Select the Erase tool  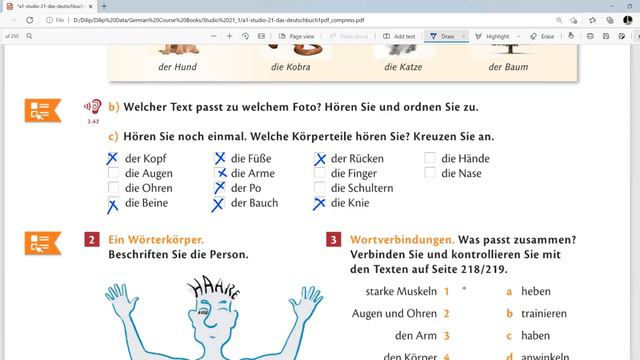click(x=542, y=36)
